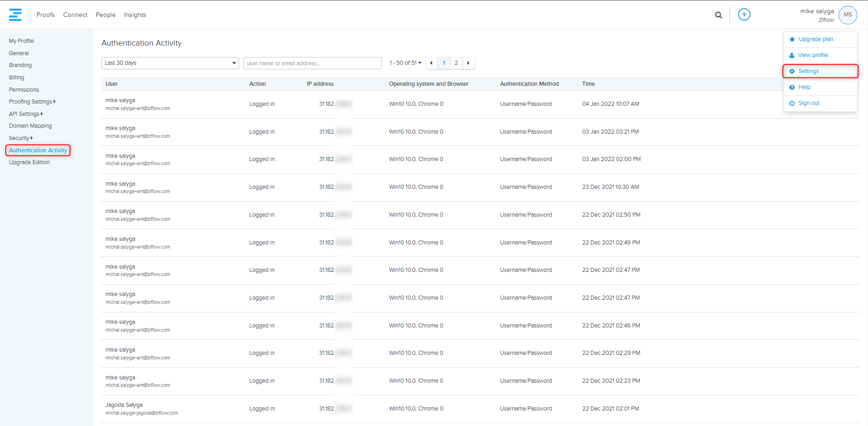Open View profile from user menu
Viewport: 868px width, 426px height.
coord(813,55)
